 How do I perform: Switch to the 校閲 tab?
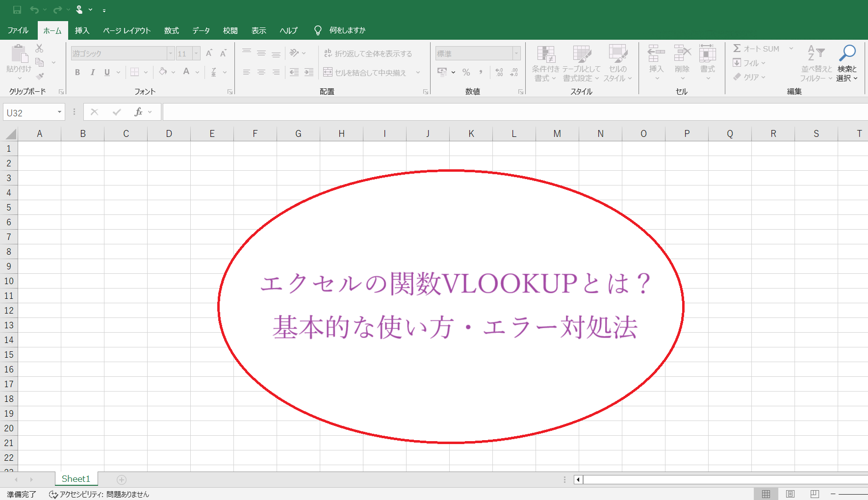coord(230,30)
